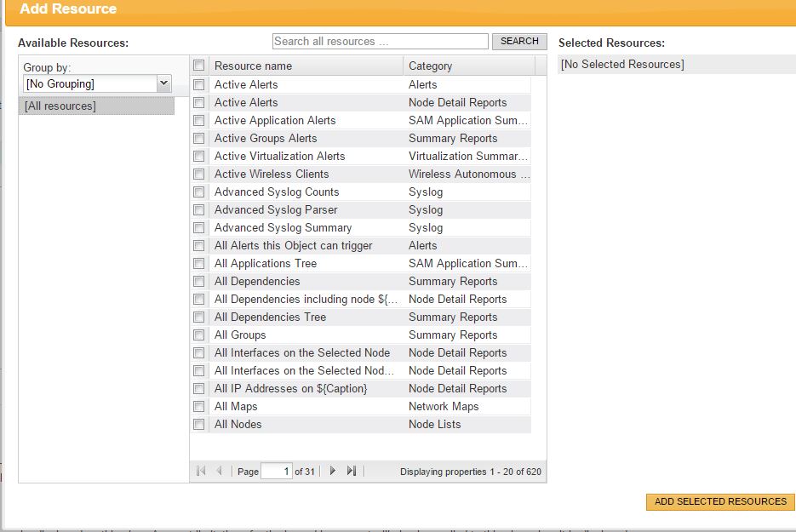Check All IP Addresses on ${Caption} checkbox

tap(199, 388)
